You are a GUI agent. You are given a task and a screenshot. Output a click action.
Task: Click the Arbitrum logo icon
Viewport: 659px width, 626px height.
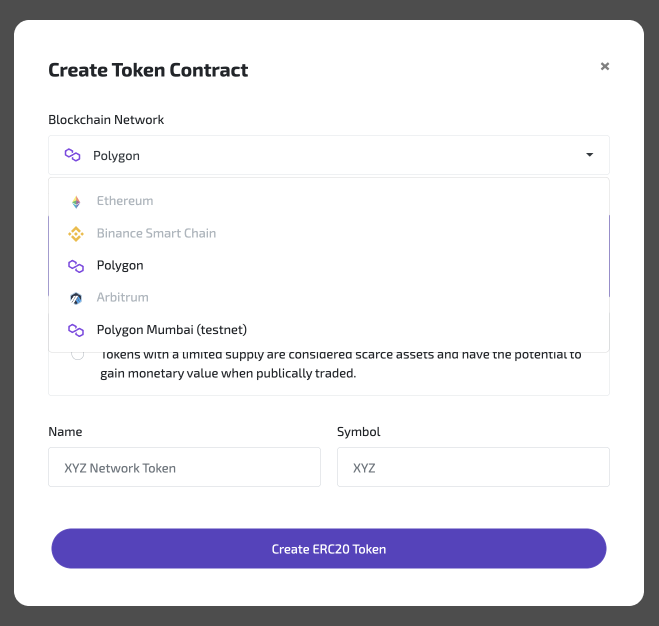click(x=75, y=298)
